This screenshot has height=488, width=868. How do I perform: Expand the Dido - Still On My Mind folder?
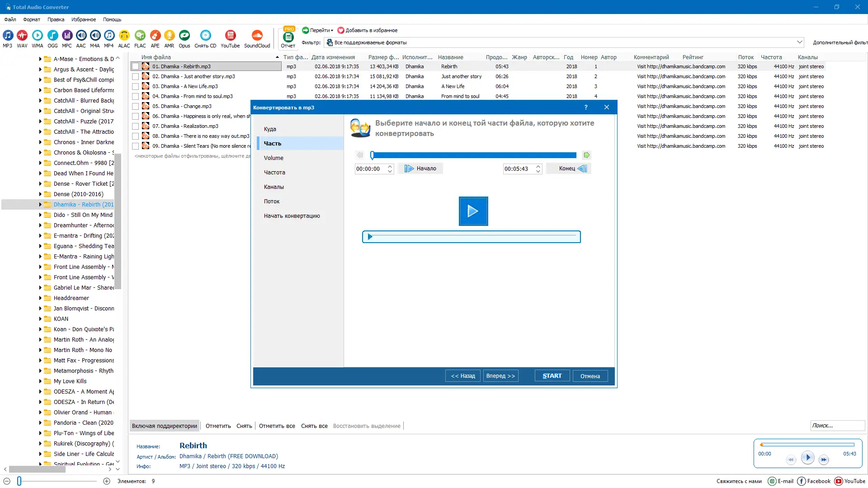point(40,215)
